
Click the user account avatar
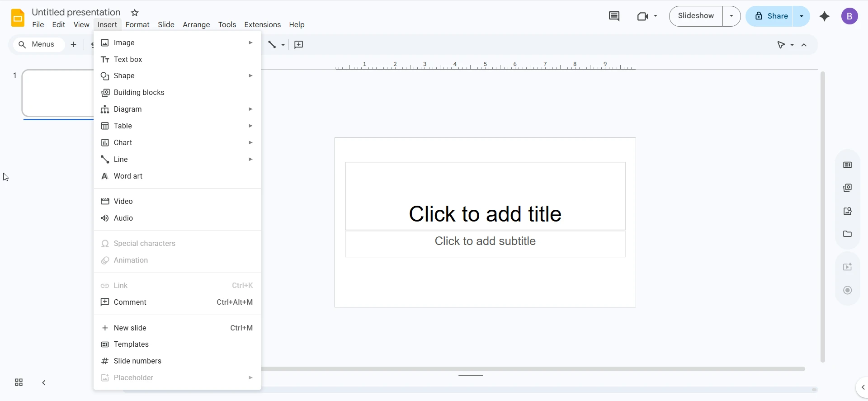[849, 16]
